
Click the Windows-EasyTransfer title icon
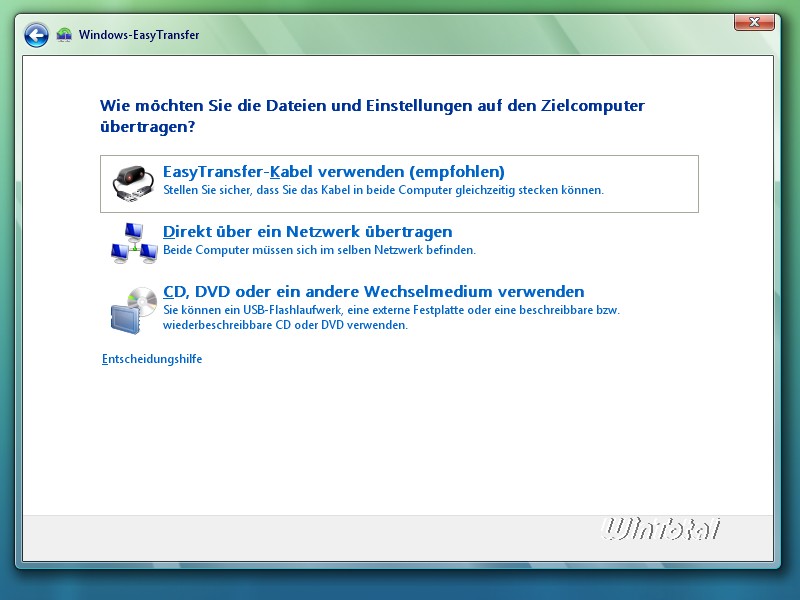(x=64, y=35)
